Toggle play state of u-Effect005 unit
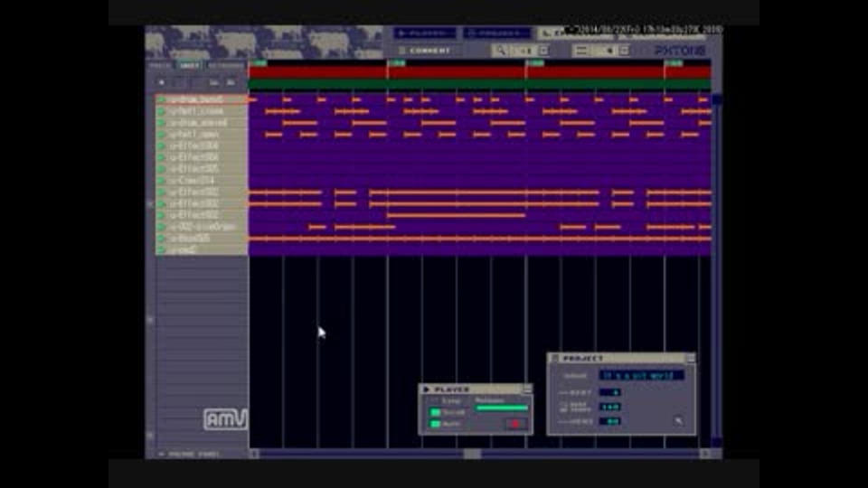The width and height of the screenshot is (868, 488). point(161,169)
